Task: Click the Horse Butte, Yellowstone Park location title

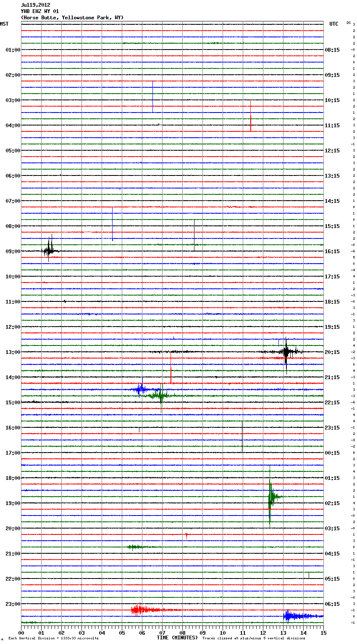Action: [x=72, y=18]
